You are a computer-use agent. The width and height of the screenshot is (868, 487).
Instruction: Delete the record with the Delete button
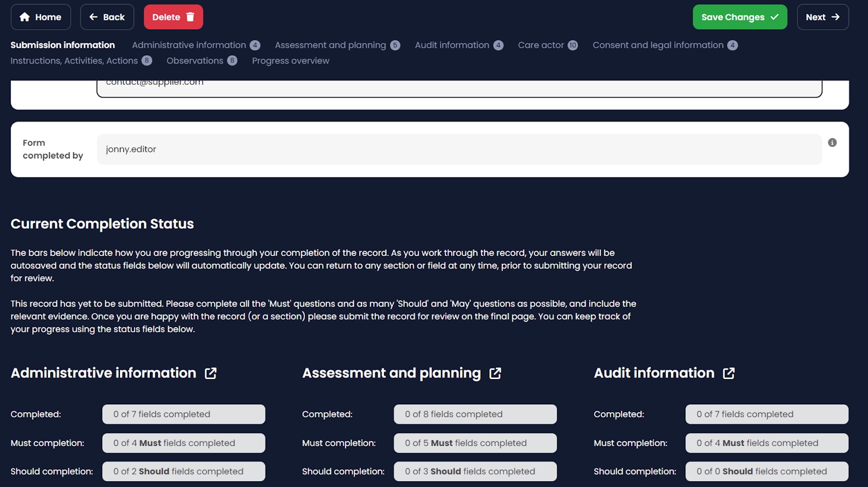(x=173, y=17)
